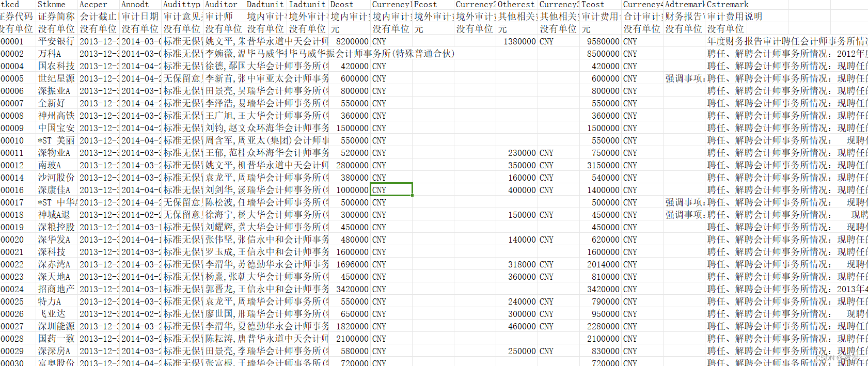Select the 深深房A cell
Image resolution: width=868 pixels, height=366 pixels.
tap(57, 351)
